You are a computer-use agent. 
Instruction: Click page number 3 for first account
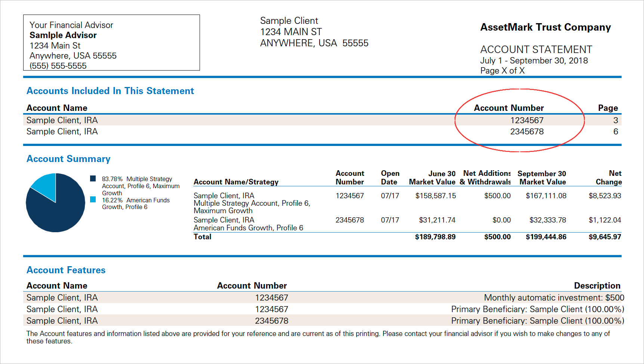click(616, 120)
